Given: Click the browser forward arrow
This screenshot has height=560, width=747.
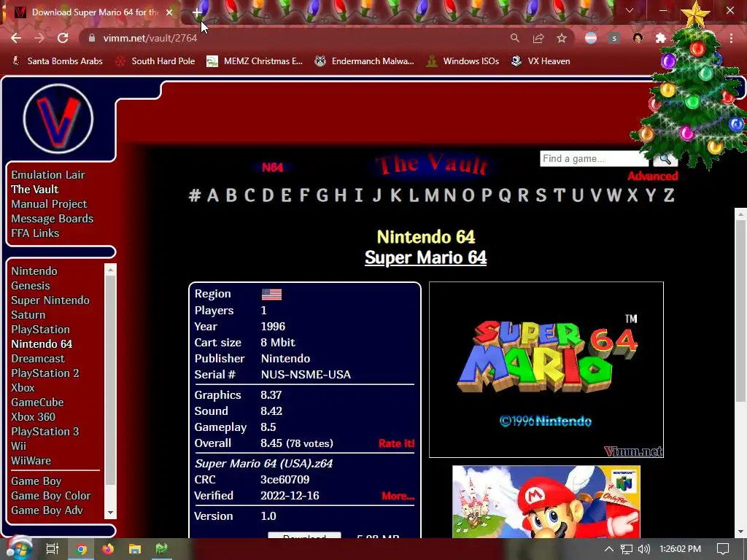Looking at the screenshot, I should pos(39,38).
